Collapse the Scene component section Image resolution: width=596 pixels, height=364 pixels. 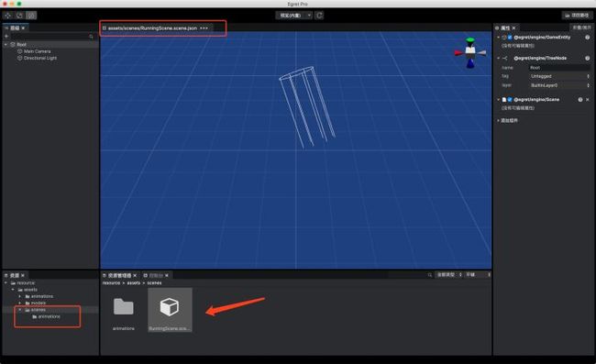click(x=498, y=100)
